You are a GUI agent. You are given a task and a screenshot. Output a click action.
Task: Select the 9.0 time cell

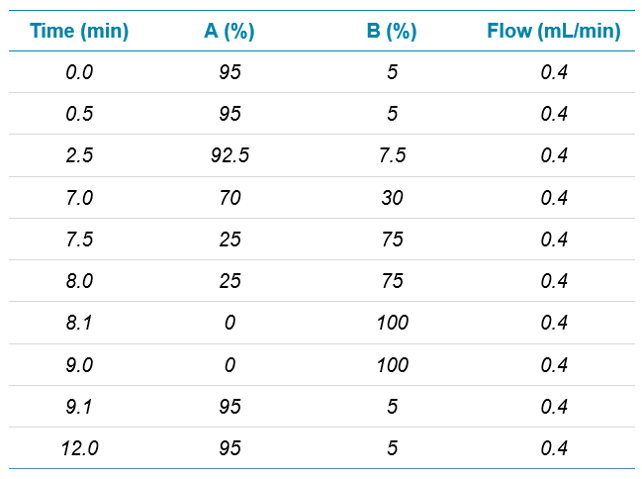click(x=79, y=365)
